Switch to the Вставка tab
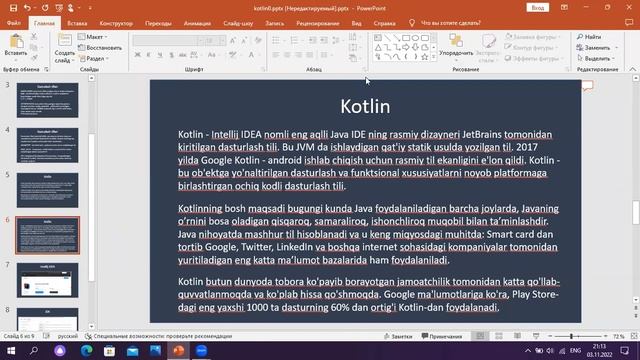The image size is (640, 360). click(x=77, y=23)
